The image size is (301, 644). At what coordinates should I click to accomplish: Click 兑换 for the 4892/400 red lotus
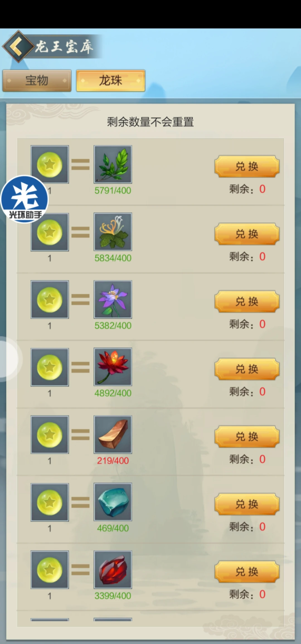[247, 369]
